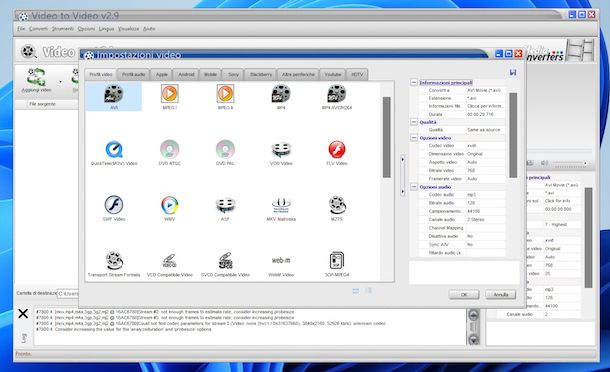Click the Bitrate video value 768
Viewport: 610px width, 372px height.
pos(486,170)
